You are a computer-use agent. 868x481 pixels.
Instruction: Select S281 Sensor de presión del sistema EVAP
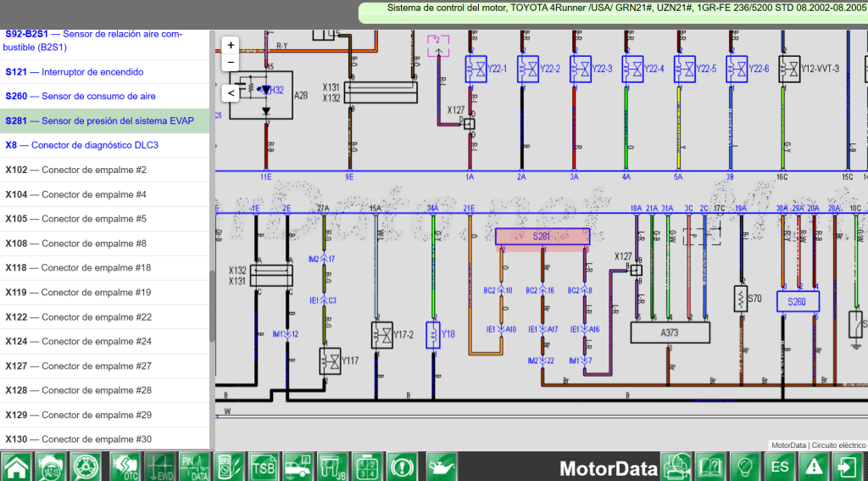(104, 120)
